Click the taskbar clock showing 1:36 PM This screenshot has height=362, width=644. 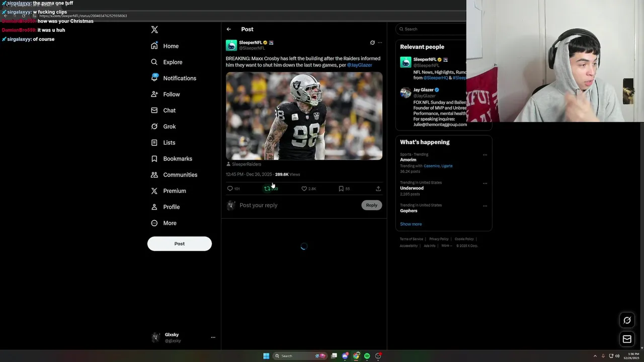tap(633, 356)
